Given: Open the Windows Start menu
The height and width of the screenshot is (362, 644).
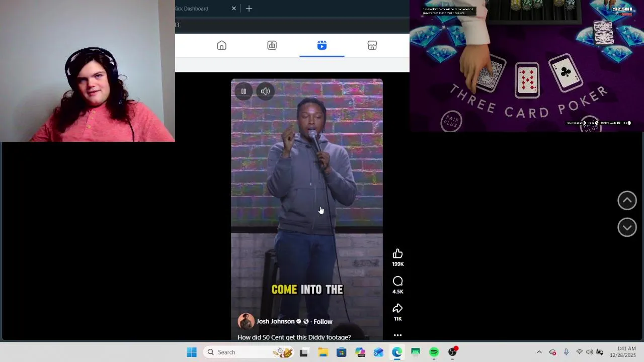Looking at the screenshot, I should 192,352.
